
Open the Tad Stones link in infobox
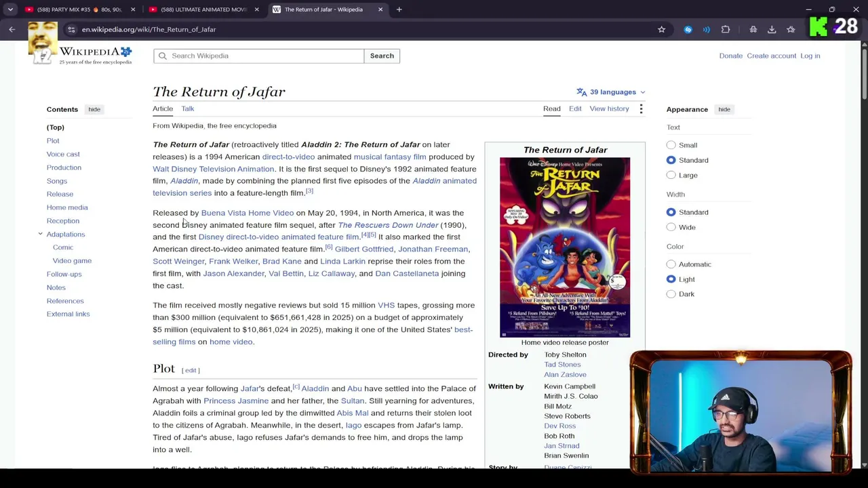pos(562,365)
